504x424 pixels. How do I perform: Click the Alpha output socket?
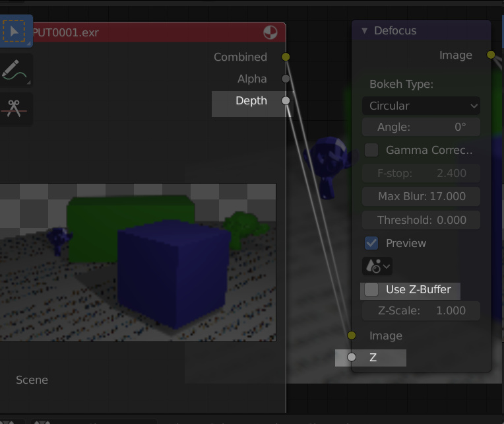click(x=286, y=79)
